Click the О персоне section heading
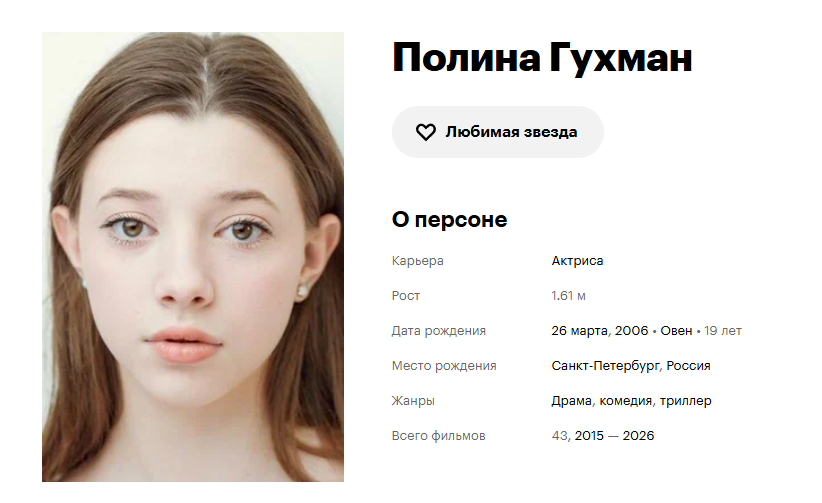 pos(449,220)
